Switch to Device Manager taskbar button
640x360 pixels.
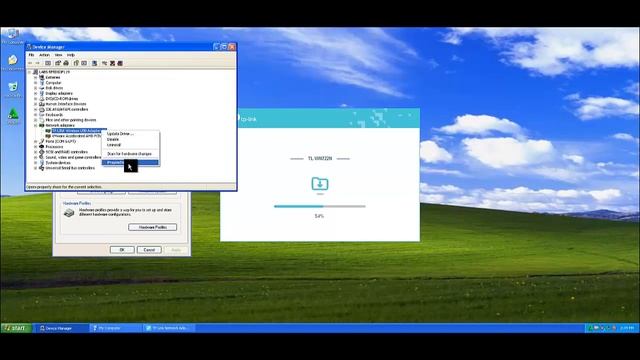pyautogui.click(x=61, y=328)
